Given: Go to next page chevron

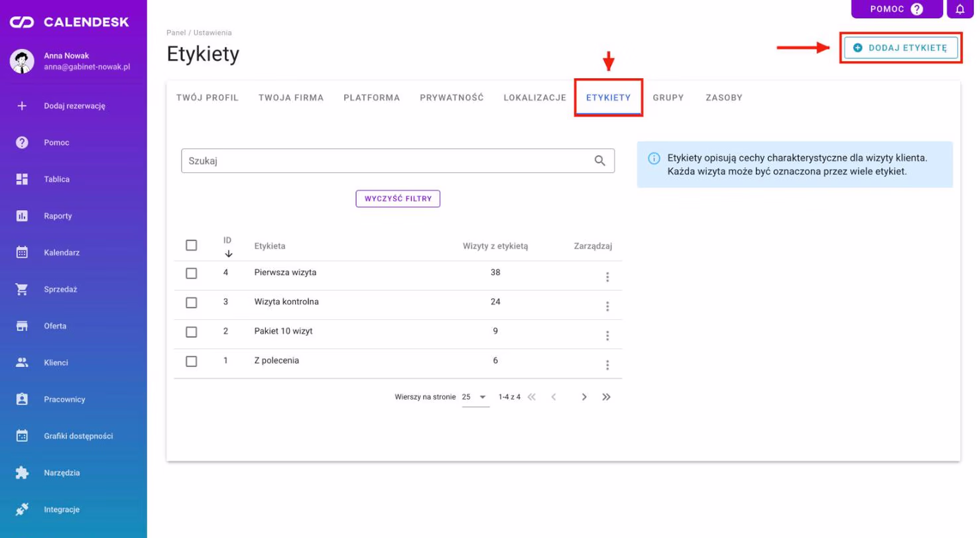Looking at the screenshot, I should coord(584,397).
